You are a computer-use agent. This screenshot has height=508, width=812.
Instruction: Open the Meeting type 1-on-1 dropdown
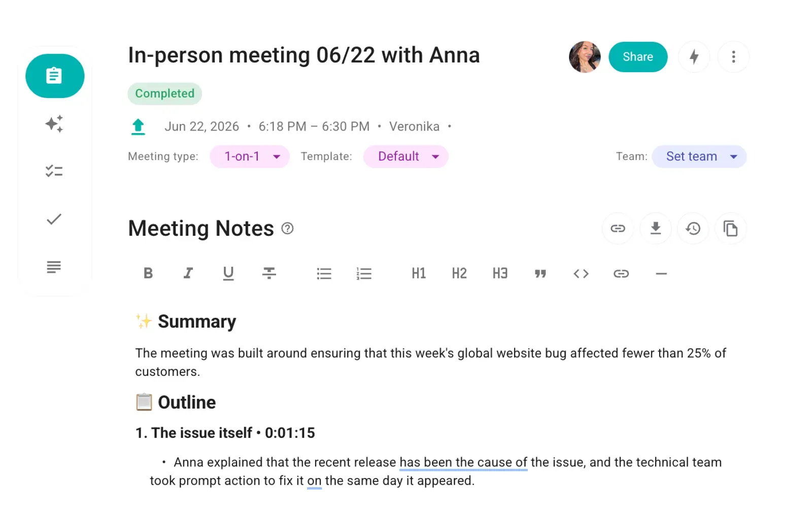(x=250, y=156)
